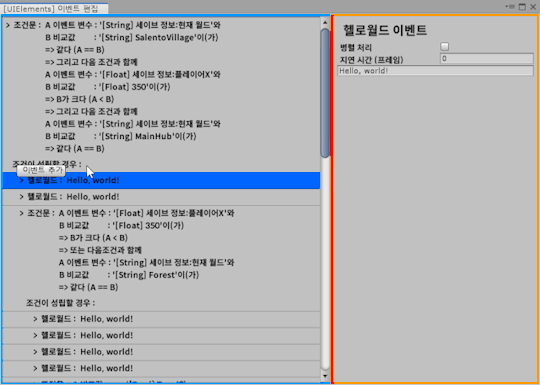This screenshot has height=385, width=540.
Task: Click the 지연 시간 (프레임) label
Action: tap(371, 60)
